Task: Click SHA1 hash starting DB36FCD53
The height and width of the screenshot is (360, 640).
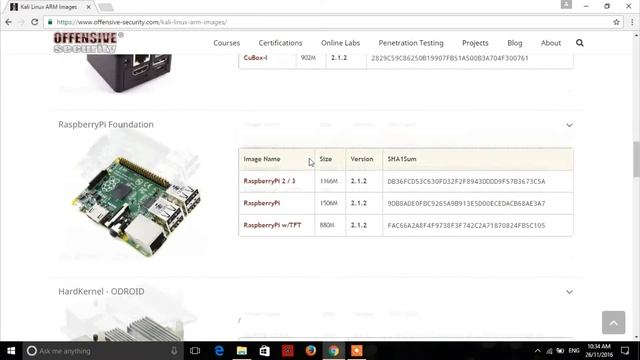Action: tap(466, 181)
